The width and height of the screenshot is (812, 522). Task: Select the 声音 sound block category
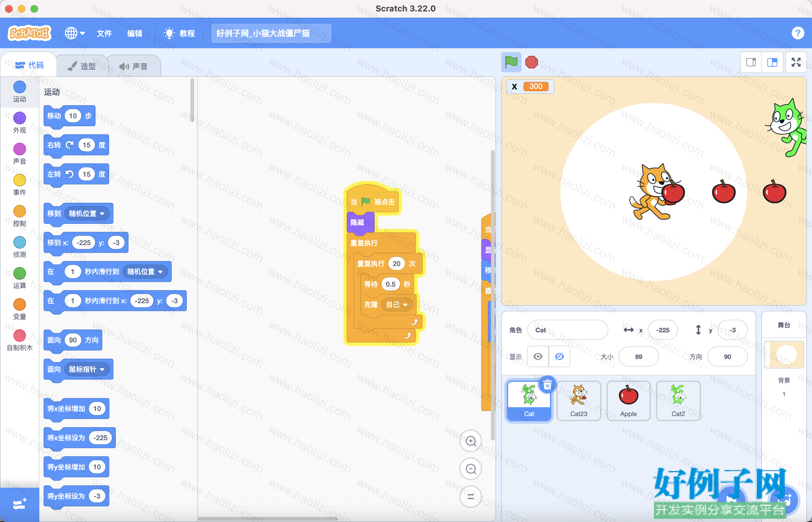pyautogui.click(x=20, y=154)
